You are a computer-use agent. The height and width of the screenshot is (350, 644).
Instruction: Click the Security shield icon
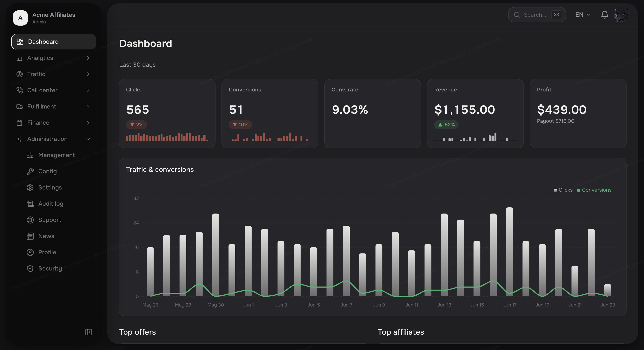tap(30, 268)
